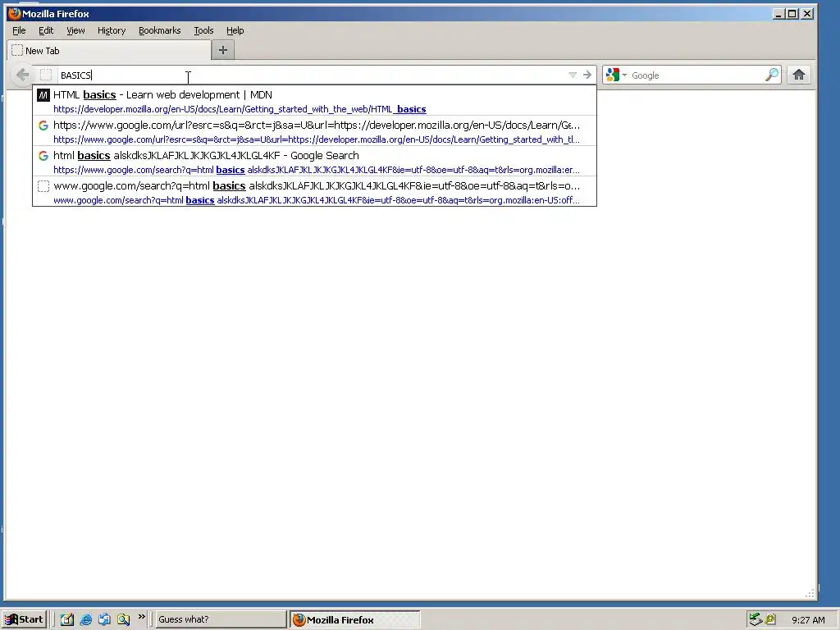840x630 pixels.
Task: Click the search folder quick launch icon
Action: coord(123,619)
